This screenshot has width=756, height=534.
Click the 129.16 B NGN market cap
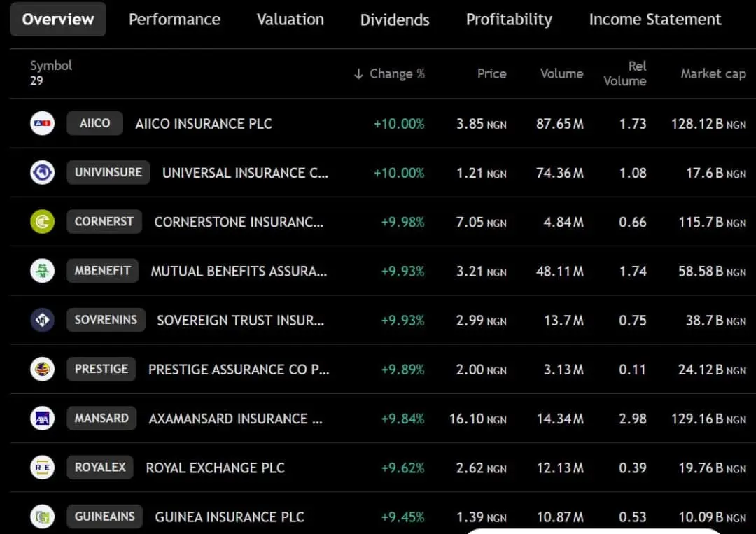pyautogui.click(x=708, y=419)
